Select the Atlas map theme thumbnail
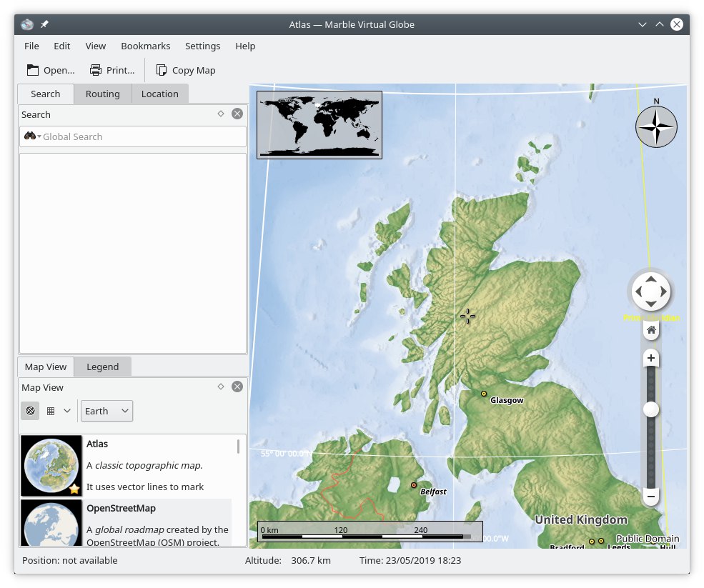704x588 pixels. [x=51, y=465]
